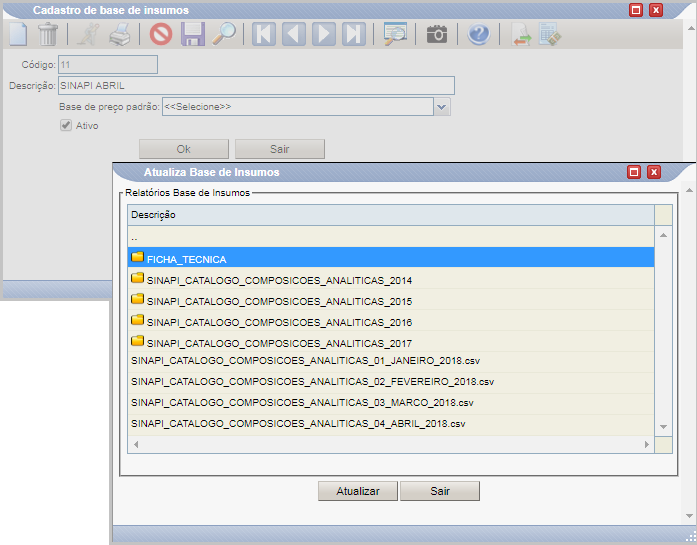
Task: Select file ending 02_FEVEREIRO_2018.csv
Action: 391,382
